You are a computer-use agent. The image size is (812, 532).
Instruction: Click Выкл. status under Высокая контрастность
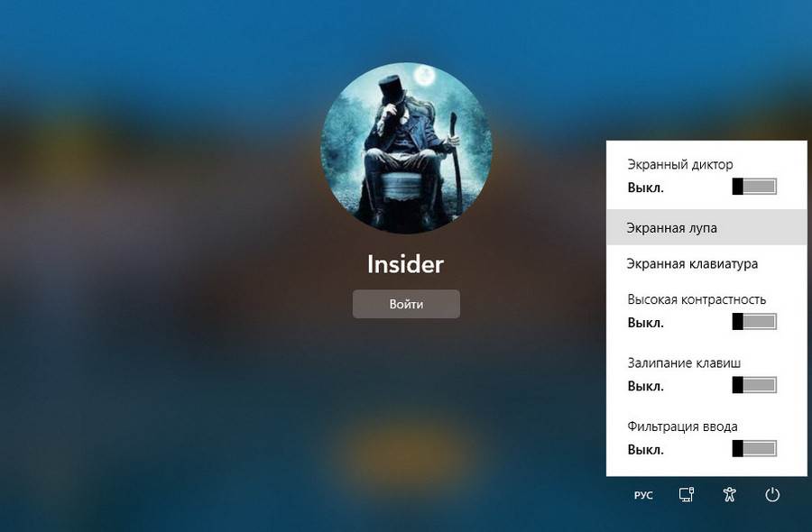click(645, 323)
